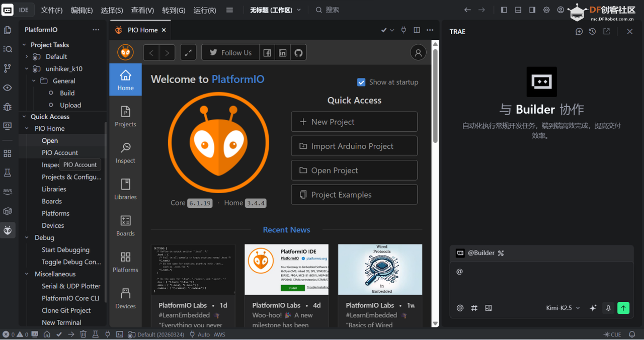Open the PlatformIO alien icon in activity bar

pyautogui.click(x=7, y=230)
